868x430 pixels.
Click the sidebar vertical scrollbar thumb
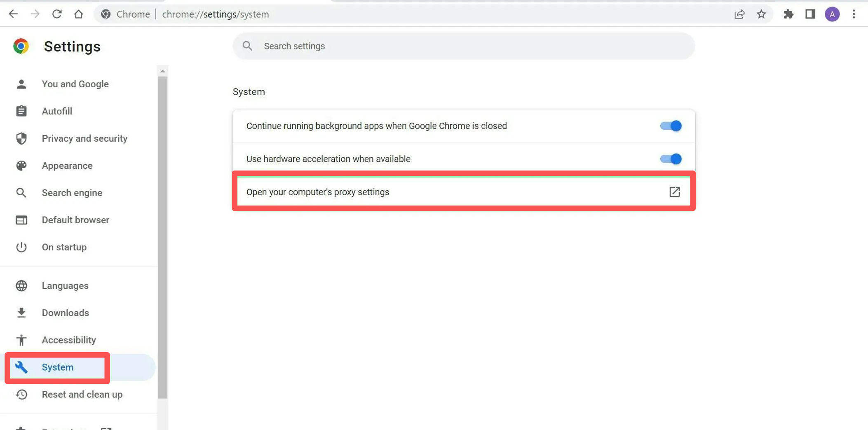tap(163, 238)
